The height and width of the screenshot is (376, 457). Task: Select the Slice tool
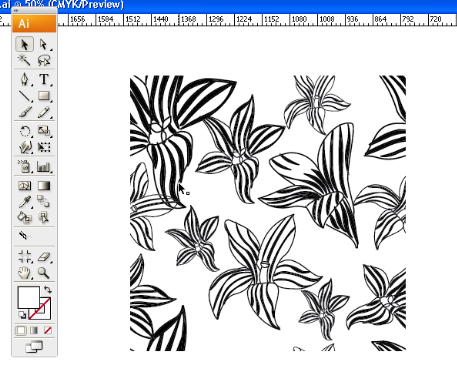tap(24, 236)
